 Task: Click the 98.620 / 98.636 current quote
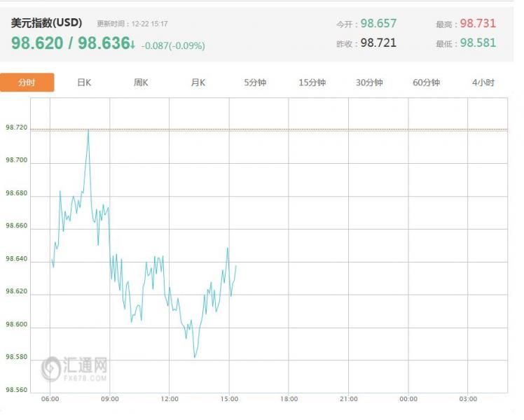[x=69, y=43]
